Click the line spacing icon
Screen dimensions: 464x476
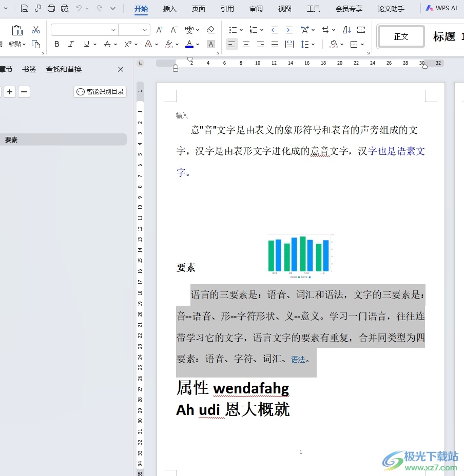click(304, 44)
